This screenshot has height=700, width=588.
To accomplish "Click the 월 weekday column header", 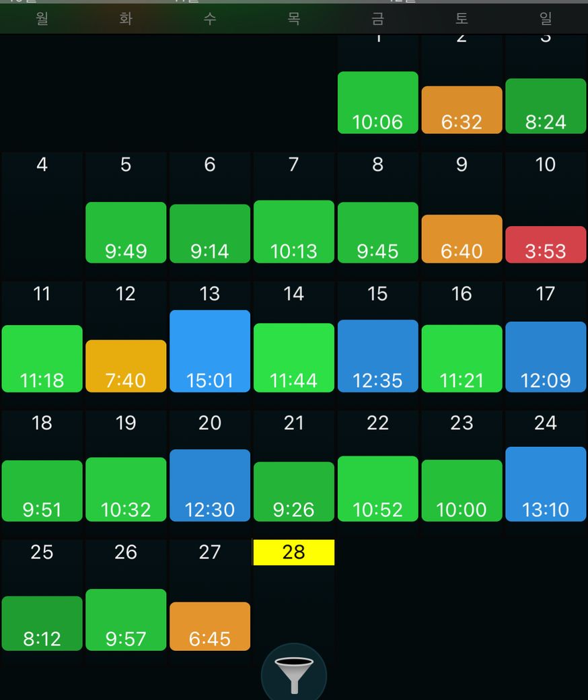I will pos(42,19).
